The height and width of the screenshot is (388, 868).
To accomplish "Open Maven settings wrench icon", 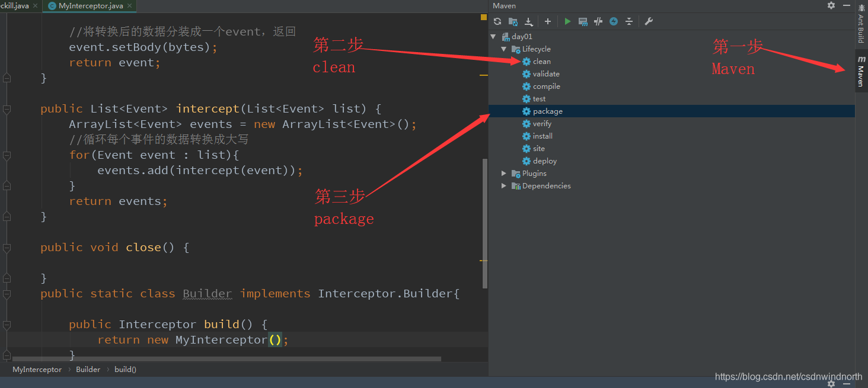I will [x=649, y=21].
